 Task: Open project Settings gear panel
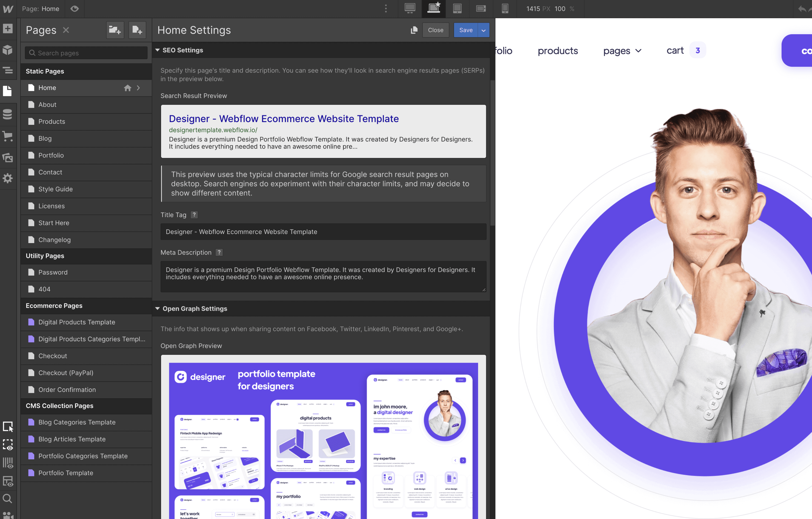[7, 178]
